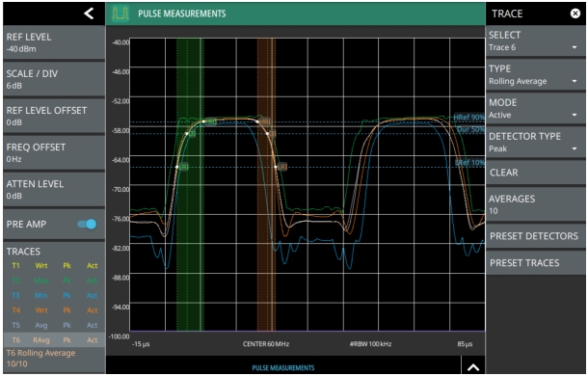This screenshot has height=376, width=588.
Task: Open SCALE / DIV setting
Action: [x=54, y=79]
